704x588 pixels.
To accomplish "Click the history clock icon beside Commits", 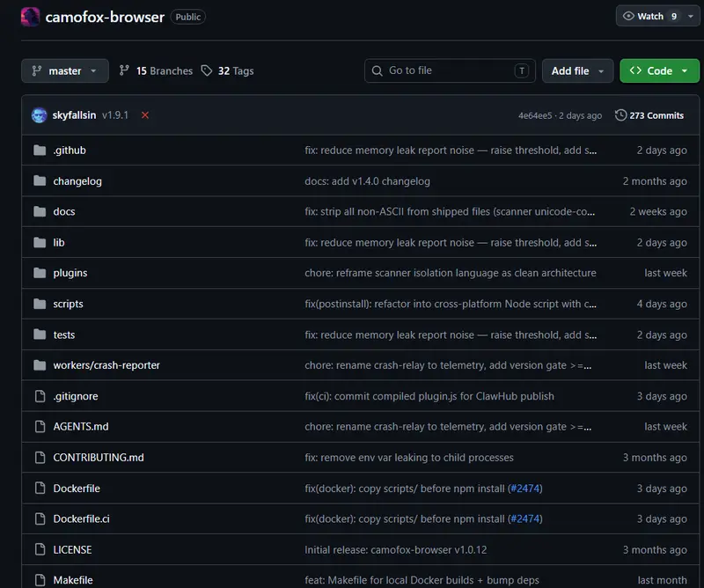I will click(620, 115).
